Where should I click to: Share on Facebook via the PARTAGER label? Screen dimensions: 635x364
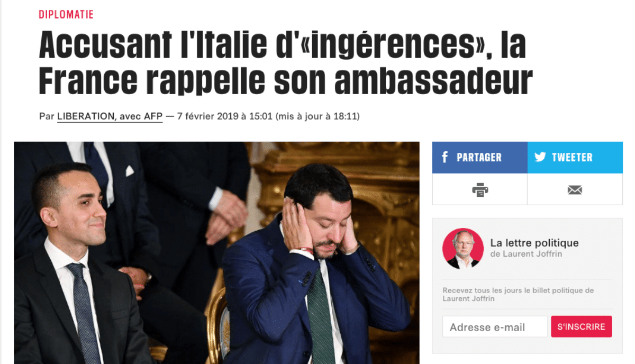pos(479,158)
